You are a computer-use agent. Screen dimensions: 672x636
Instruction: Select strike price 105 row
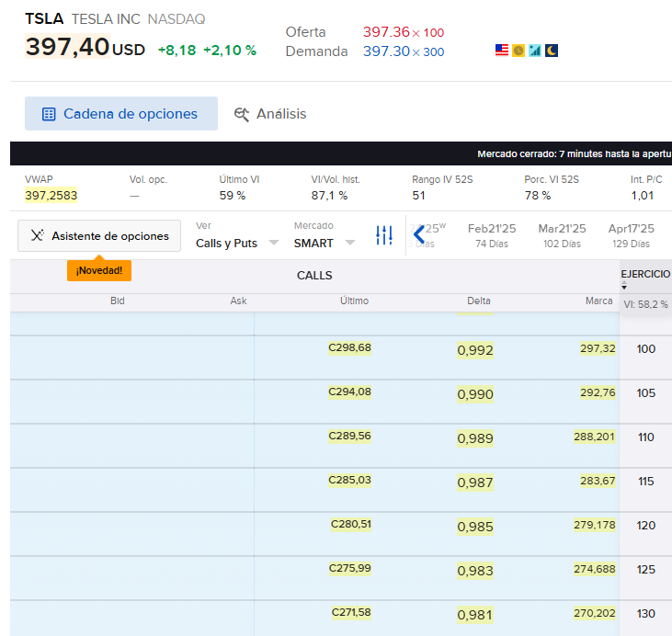(646, 393)
